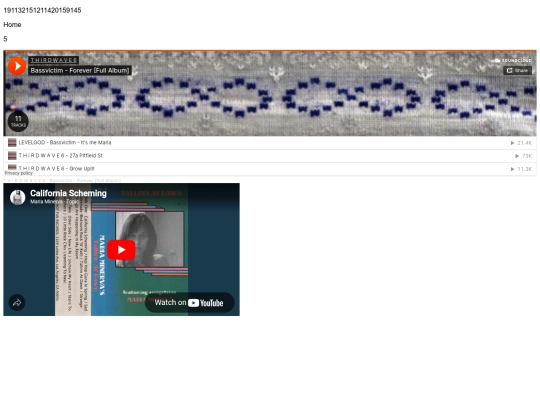Click artwork thumbnail of 27a Pitfield St track
Image resolution: width=540 pixels, height=405 pixels.
[x=12, y=156]
